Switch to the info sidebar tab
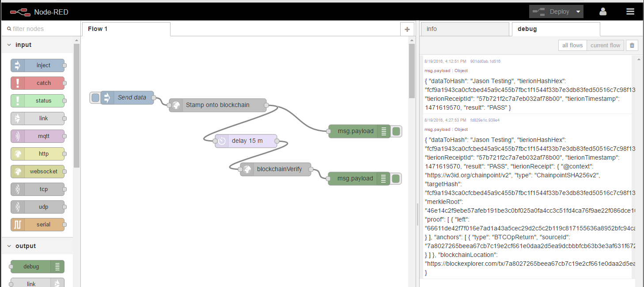644x287 pixels. pyautogui.click(x=465, y=29)
